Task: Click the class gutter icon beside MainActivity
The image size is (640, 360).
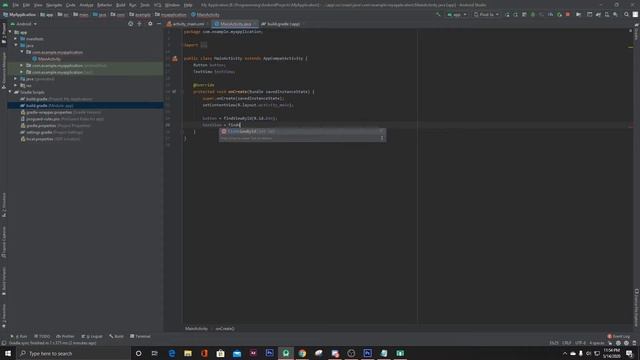Action: pos(175,58)
